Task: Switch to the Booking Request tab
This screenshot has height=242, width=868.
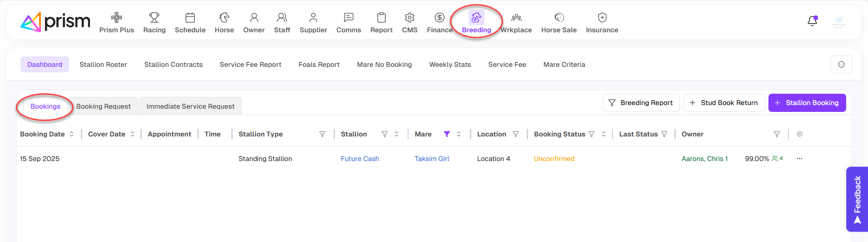Action: 103,106
